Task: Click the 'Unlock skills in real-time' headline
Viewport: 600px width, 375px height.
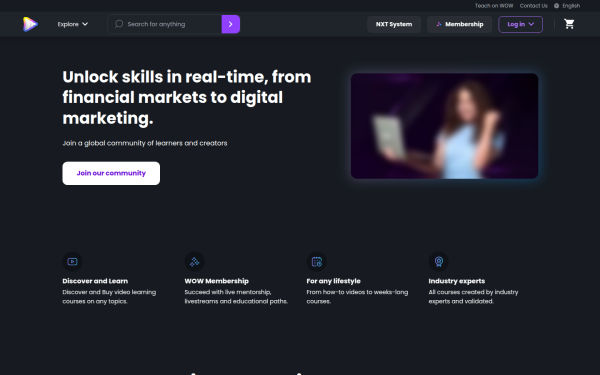Action: pos(187,98)
